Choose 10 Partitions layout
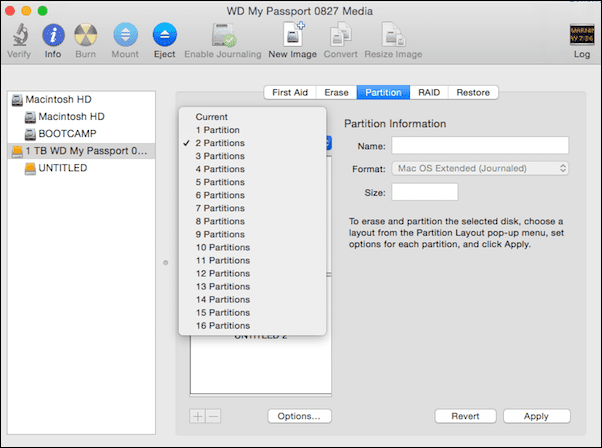Image resolution: width=602 pixels, height=448 pixels. click(253, 247)
